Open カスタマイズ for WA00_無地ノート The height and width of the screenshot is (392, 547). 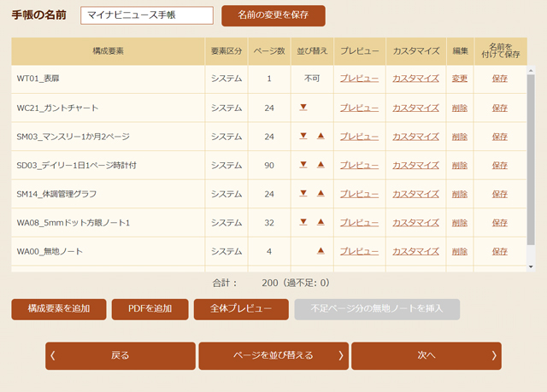(415, 251)
